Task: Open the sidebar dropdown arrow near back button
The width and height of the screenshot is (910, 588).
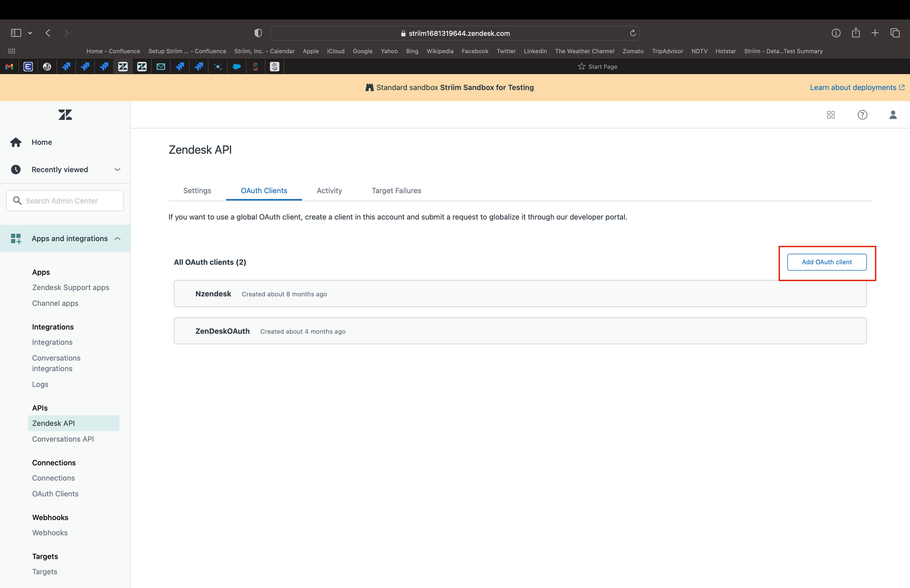Action: click(x=30, y=33)
